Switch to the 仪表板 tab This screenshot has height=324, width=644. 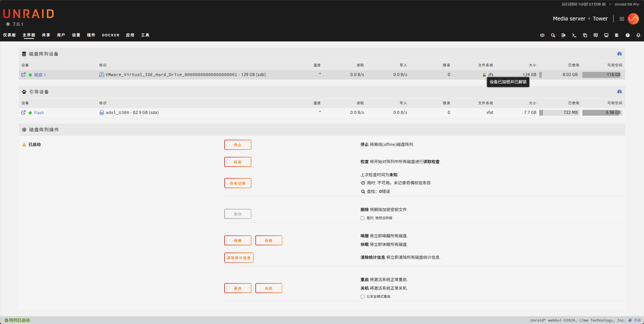[x=9, y=35]
